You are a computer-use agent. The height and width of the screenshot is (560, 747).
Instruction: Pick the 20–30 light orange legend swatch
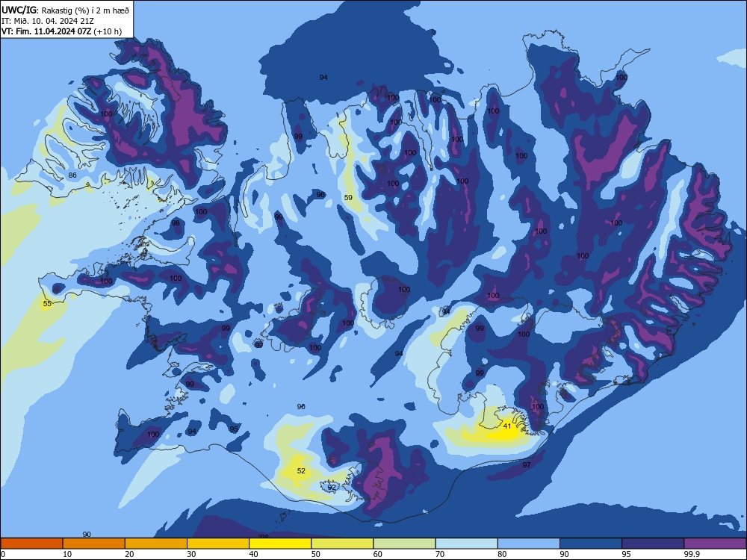156,544
